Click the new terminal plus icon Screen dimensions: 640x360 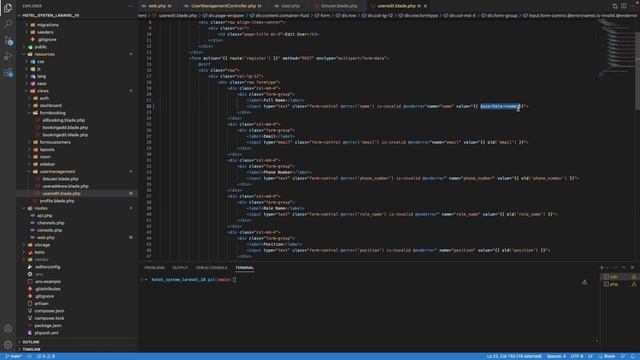coord(602,267)
